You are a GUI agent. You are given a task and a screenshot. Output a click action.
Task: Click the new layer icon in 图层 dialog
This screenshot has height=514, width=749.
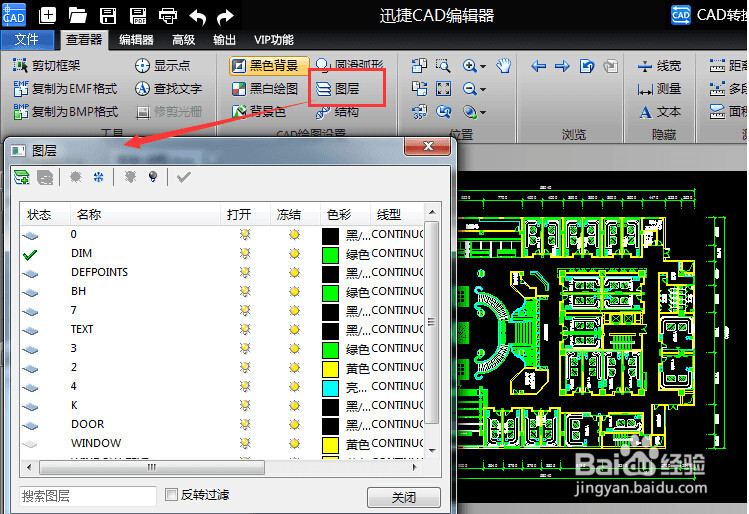pos(21,177)
